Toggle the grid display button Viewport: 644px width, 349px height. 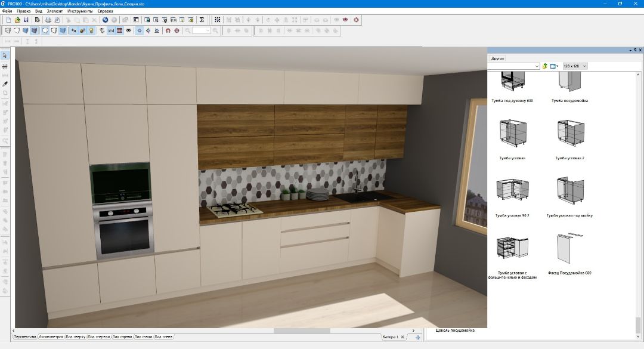(119, 30)
